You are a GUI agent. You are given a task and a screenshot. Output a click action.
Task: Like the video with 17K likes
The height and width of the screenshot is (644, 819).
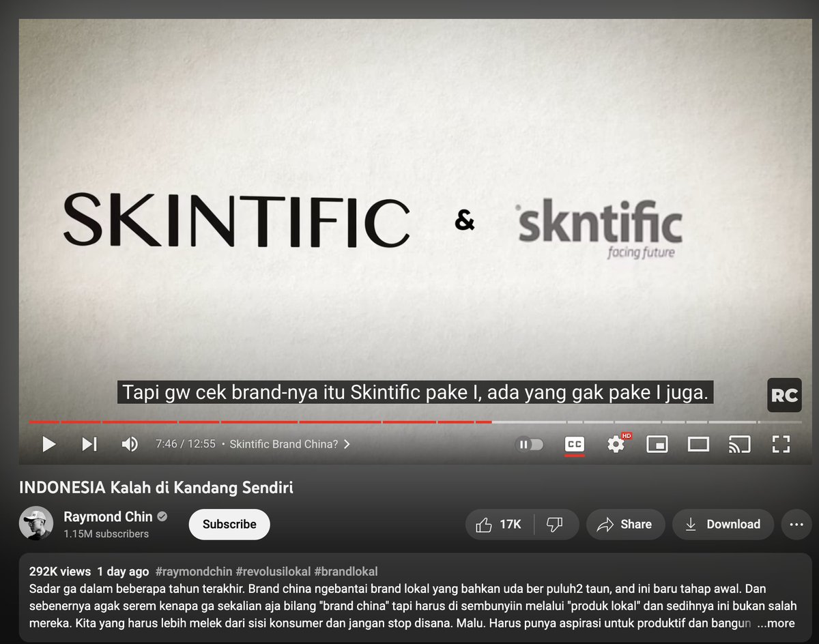point(499,524)
